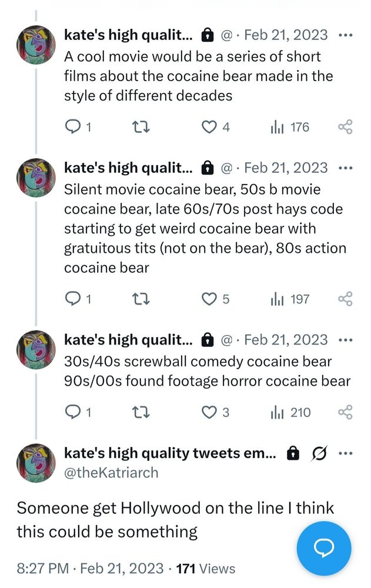Reply to the silent movie cocaine bear tweet
Image resolution: width=371 pixels, height=588 pixels.
72,299
